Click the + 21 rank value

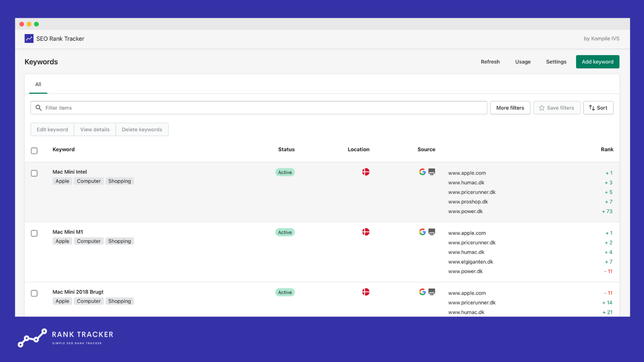click(607, 313)
